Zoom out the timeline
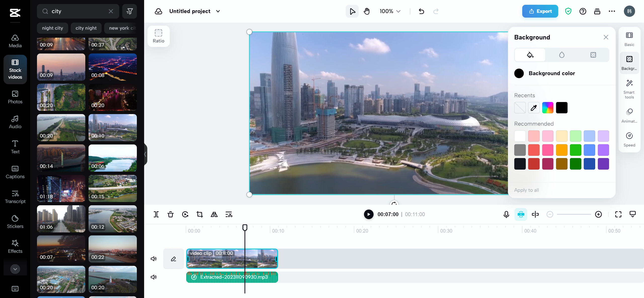This screenshot has width=644, height=298. pyautogui.click(x=550, y=214)
